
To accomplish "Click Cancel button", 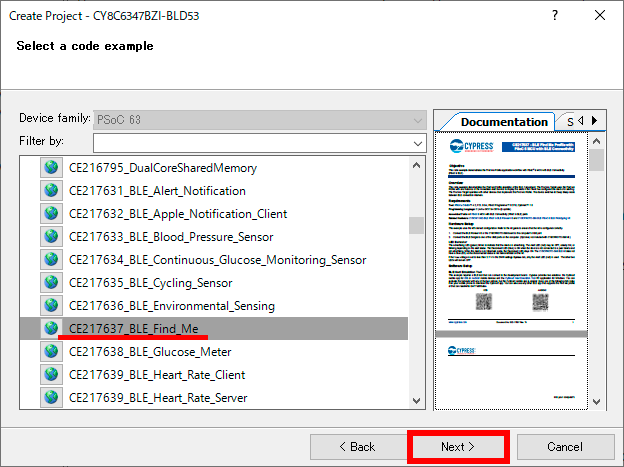I will 565,447.
